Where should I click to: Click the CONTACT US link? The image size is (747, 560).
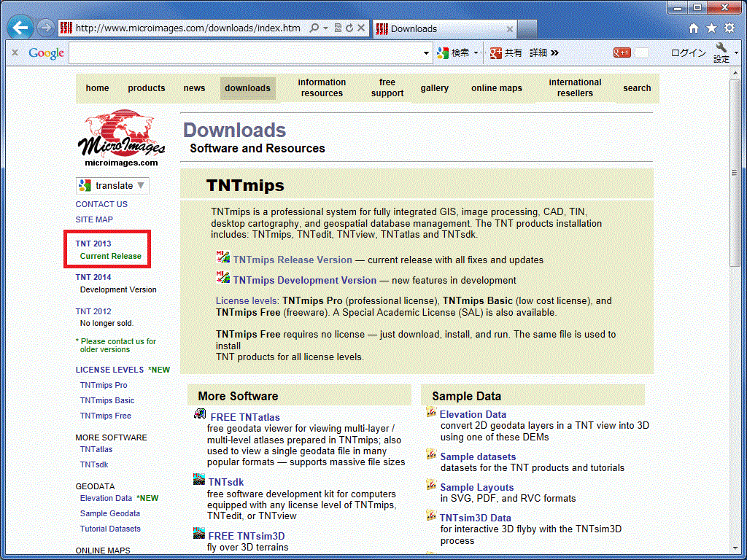[x=101, y=204]
